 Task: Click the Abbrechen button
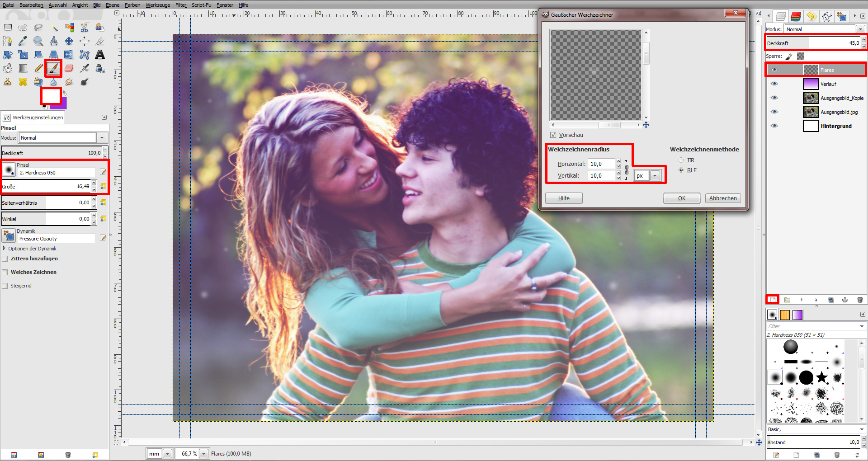pos(722,198)
